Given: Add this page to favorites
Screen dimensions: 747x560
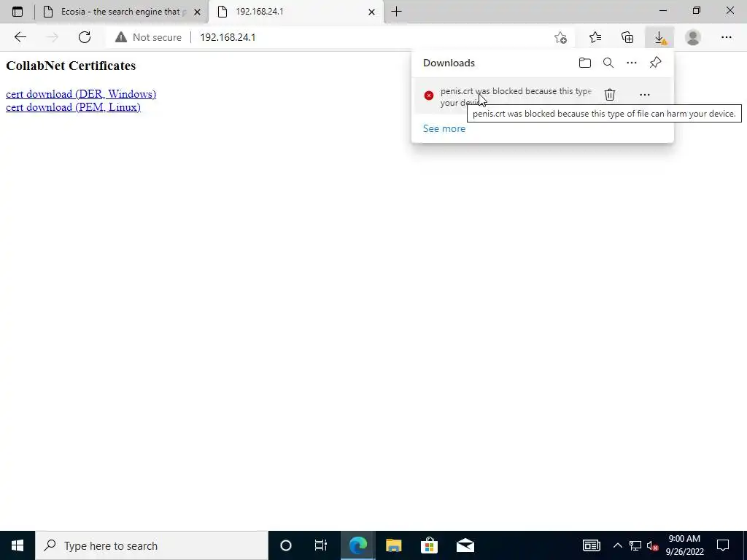Looking at the screenshot, I should (561, 37).
